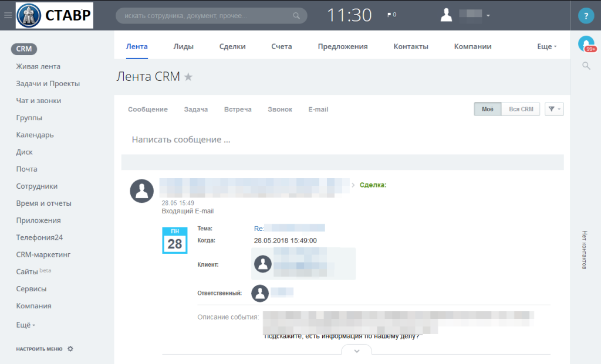Click the responsible person avatar

[260, 293]
